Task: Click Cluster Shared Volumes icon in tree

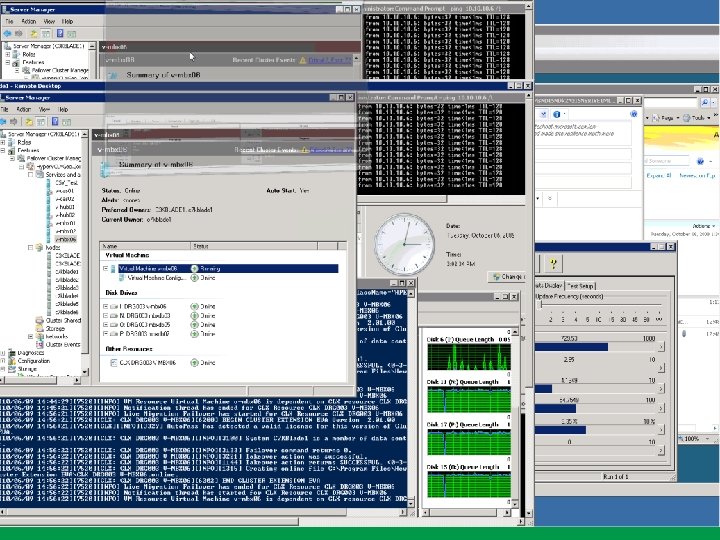Action: 40,321
